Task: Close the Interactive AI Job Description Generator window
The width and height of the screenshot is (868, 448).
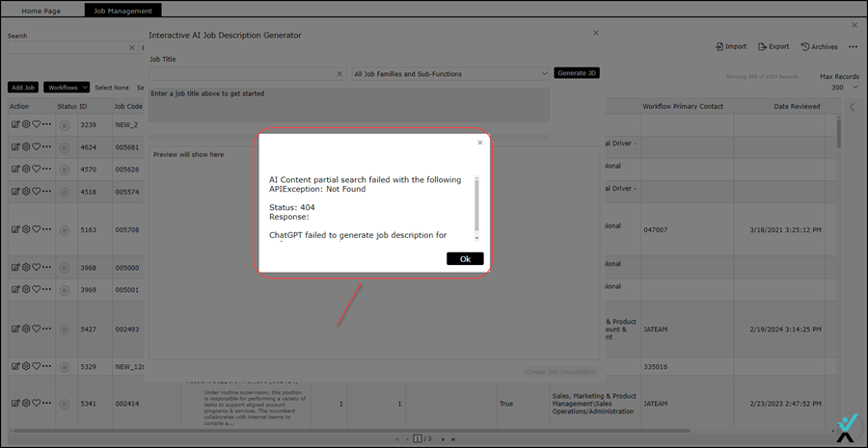Action: [x=596, y=33]
